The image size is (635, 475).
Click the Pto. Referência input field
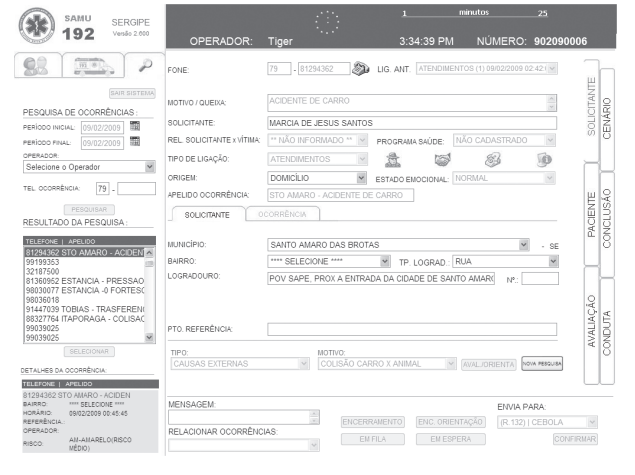411,329
